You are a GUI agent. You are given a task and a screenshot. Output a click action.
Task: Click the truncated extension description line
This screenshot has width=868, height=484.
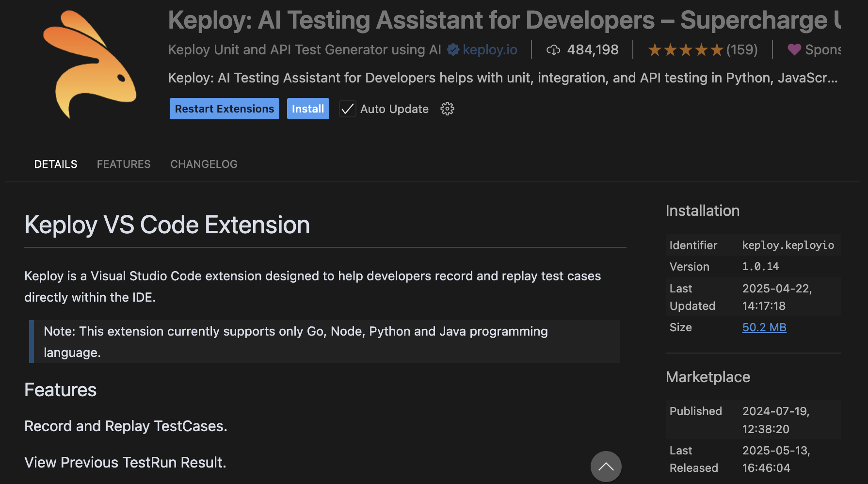[503, 78]
